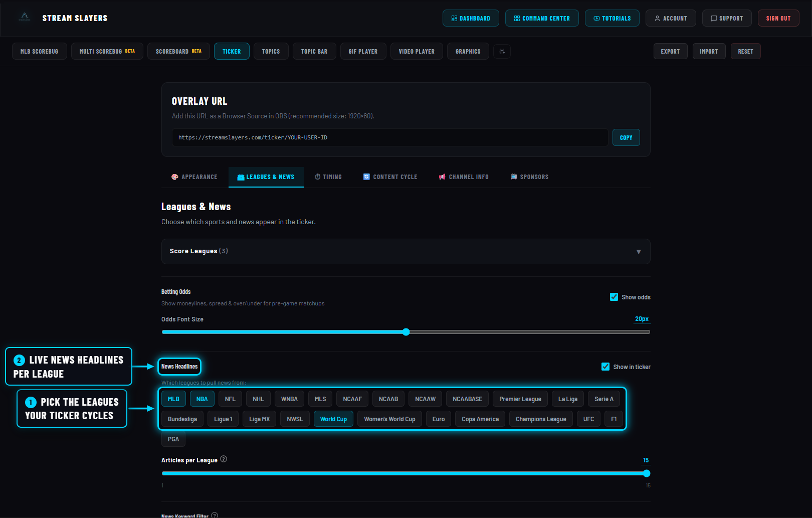Open the GIF Player tool
This screenshot has width=812, height=518.
(363, 51)
